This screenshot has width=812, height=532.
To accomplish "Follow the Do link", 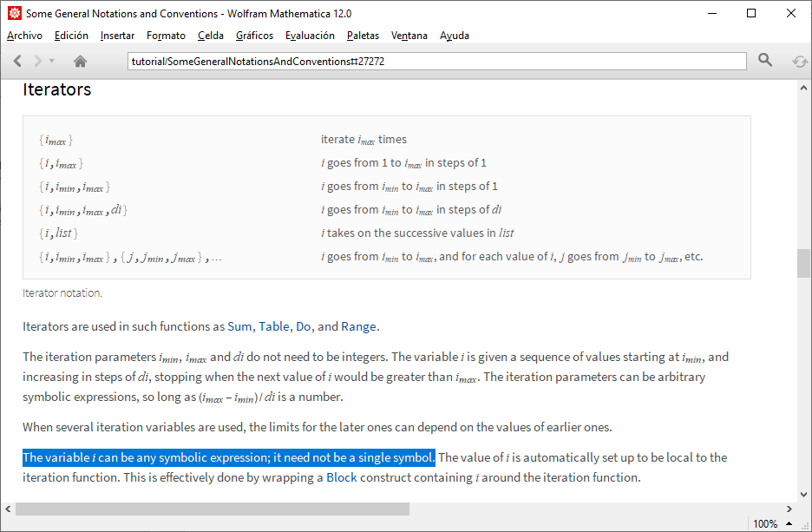I will [303, 326].
